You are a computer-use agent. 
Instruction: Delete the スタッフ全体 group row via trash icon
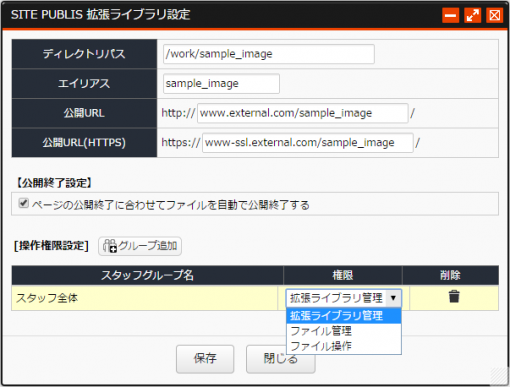click(454, 296)
